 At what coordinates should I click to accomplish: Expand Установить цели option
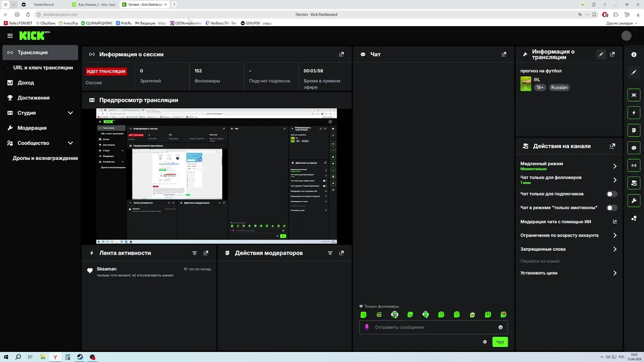(x=569, y=273)
